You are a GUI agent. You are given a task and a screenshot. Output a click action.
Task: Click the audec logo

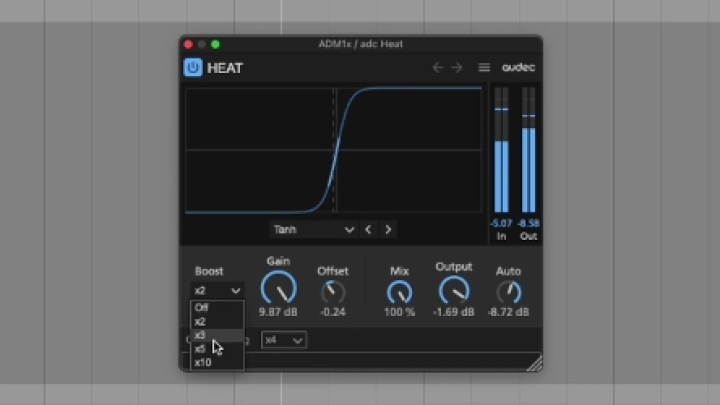[x=518, y=68]
